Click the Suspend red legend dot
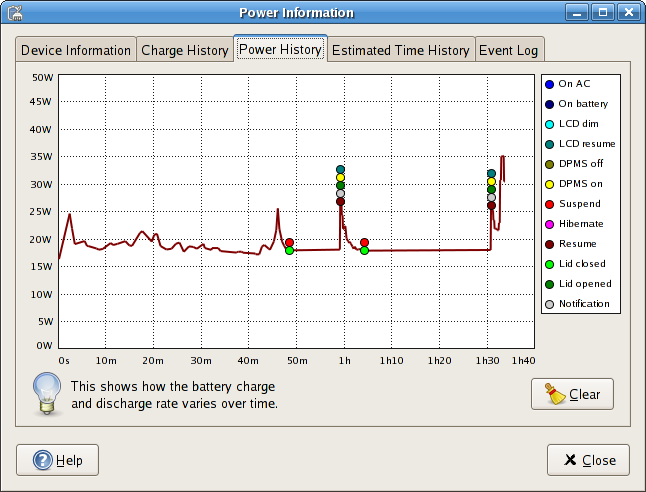 click(549, 204)
